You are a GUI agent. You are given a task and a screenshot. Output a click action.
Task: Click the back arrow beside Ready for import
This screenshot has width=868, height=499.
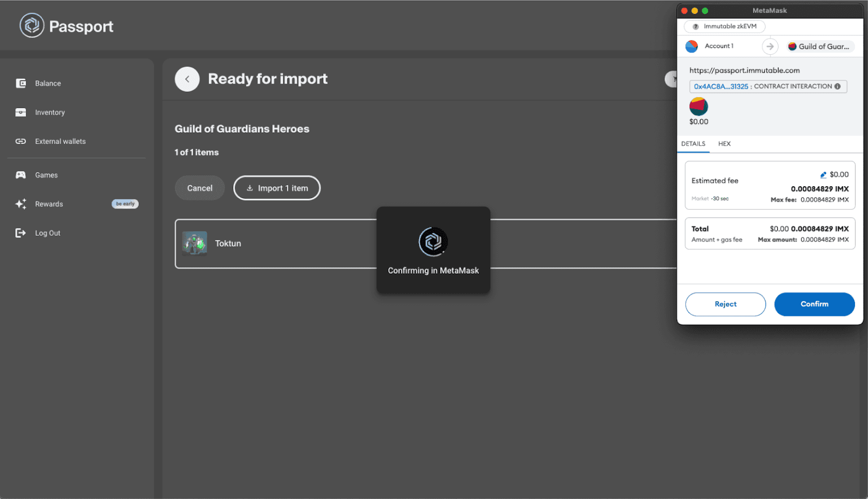pyautogui.click(x=187, y=79)
